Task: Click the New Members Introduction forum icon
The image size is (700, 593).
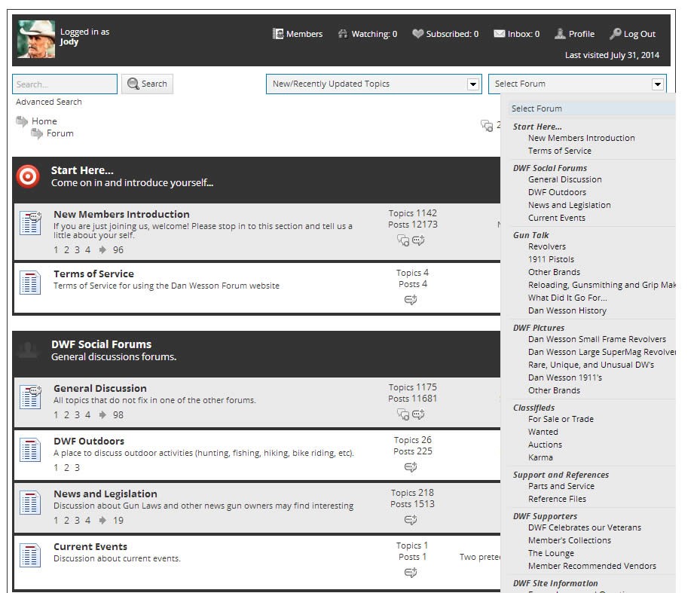Action: coord(30,223)
